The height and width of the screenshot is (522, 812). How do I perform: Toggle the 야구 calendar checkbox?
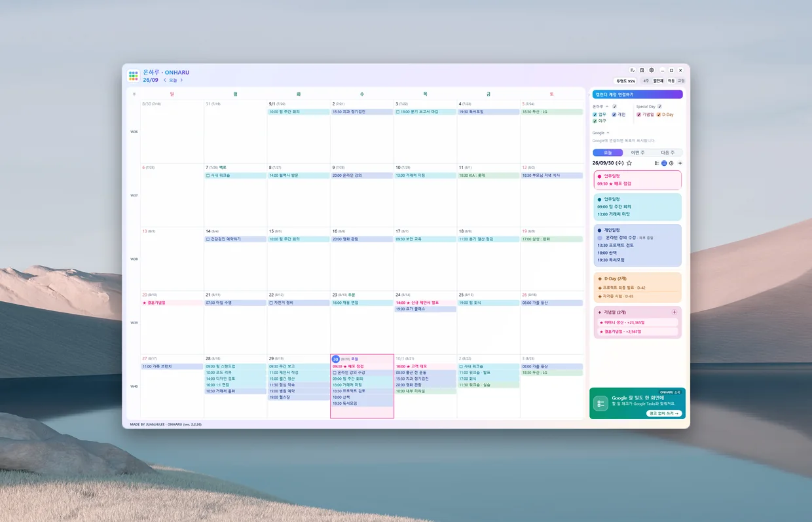click(x=595, y=121)
